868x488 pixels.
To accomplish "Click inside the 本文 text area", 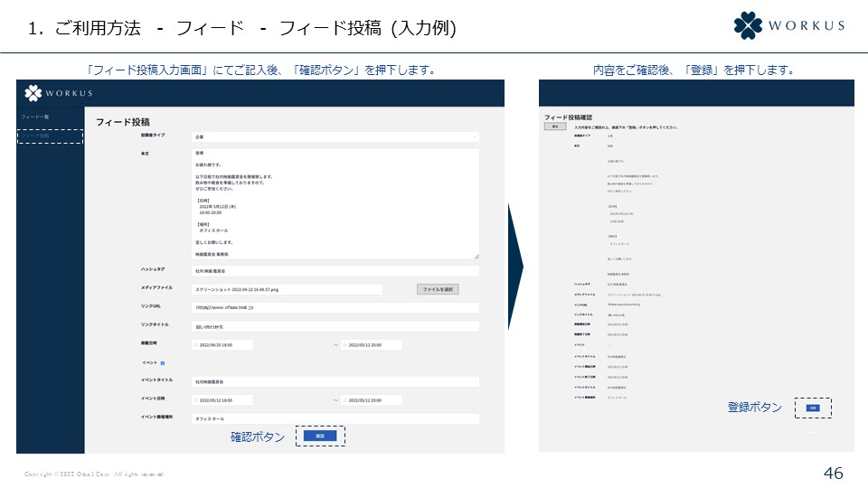I will pos(335,203).
